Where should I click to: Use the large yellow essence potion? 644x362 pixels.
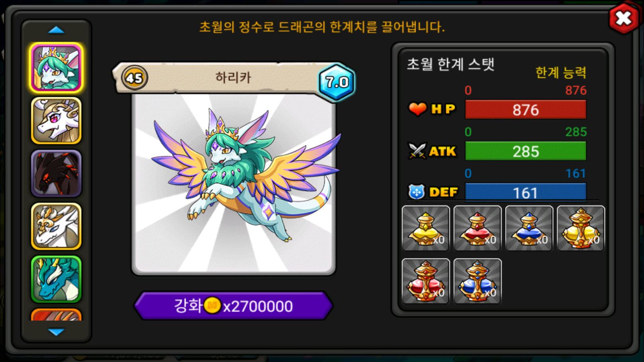[x=581, y=228]
